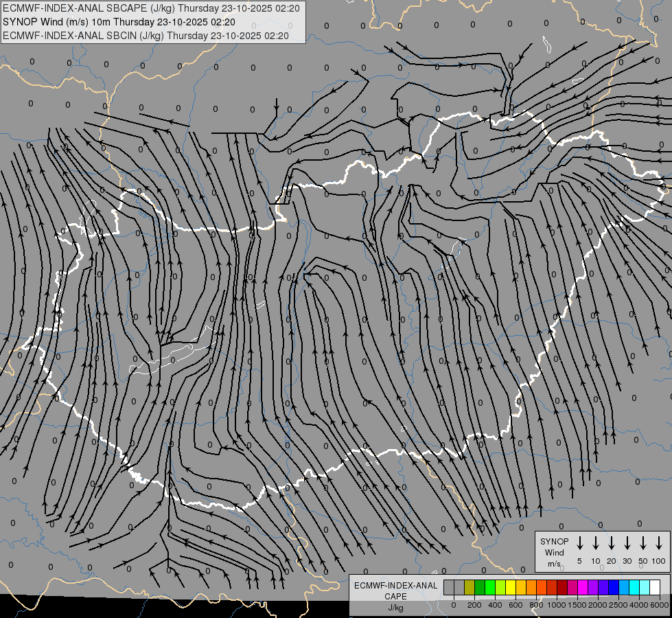Click the 'ECMWF-INDEX-ANAL SBCAPE (J/kg)' title line
The image size is (672, 618).
(x=151, y=8)
